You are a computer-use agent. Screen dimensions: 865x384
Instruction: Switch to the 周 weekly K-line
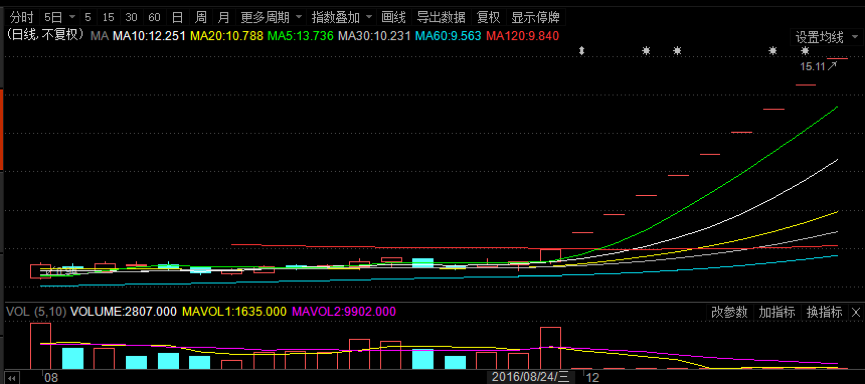[x=201, y=17]
